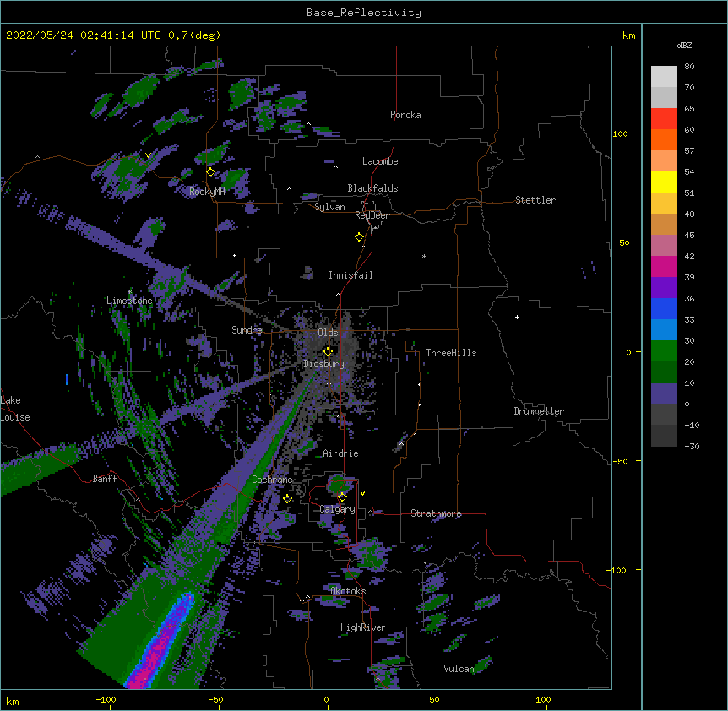Screen dimensions: 728x711
Task: Click the Strathmore town label
Action: (436, 513)
